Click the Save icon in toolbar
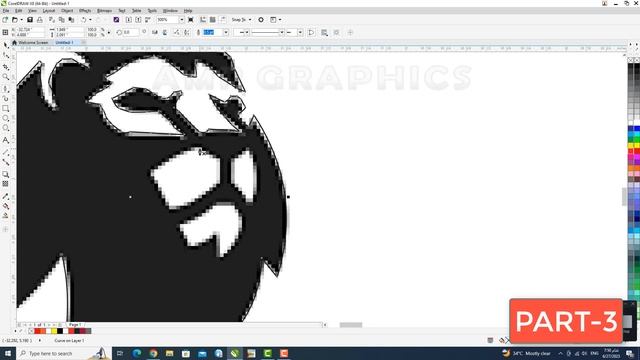Screen dimensions: 640x360 pyautogui.click(x=30, y=20)
